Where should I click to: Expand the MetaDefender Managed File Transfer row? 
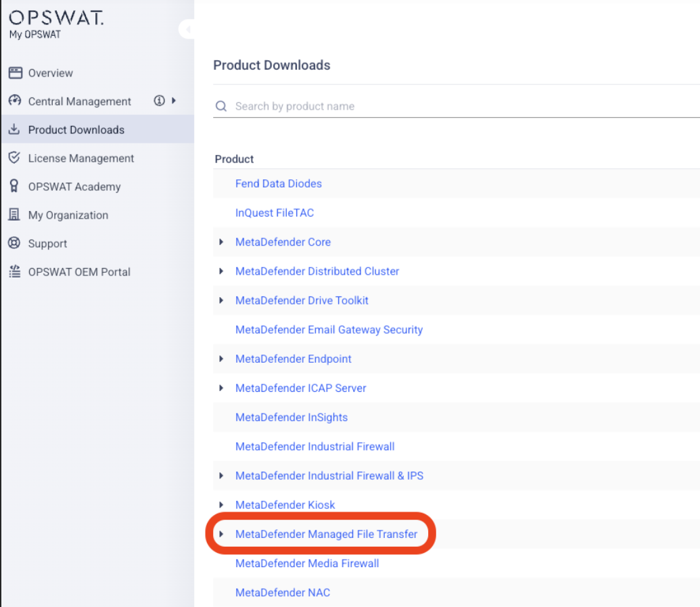tap(221, 535)
